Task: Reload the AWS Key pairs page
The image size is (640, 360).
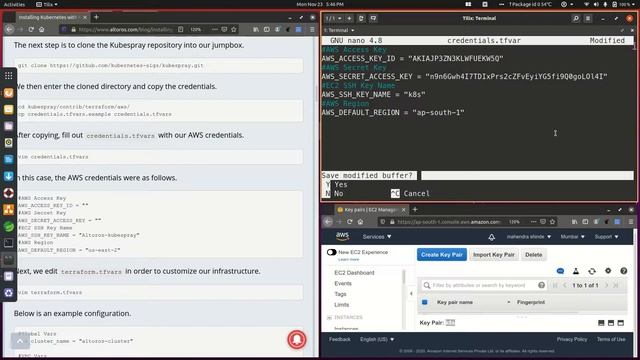Action: coord(350,222)
